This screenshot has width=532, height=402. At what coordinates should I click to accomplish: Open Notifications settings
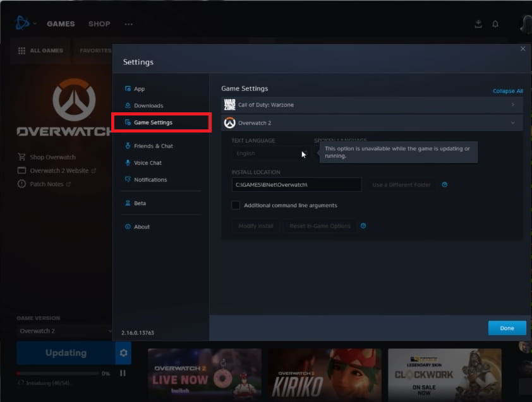coord(150,180)
